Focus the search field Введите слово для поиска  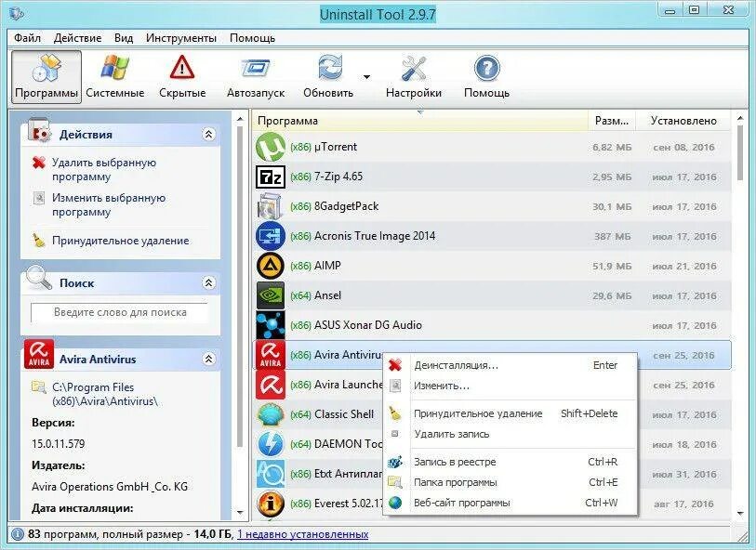pos(120,312)
